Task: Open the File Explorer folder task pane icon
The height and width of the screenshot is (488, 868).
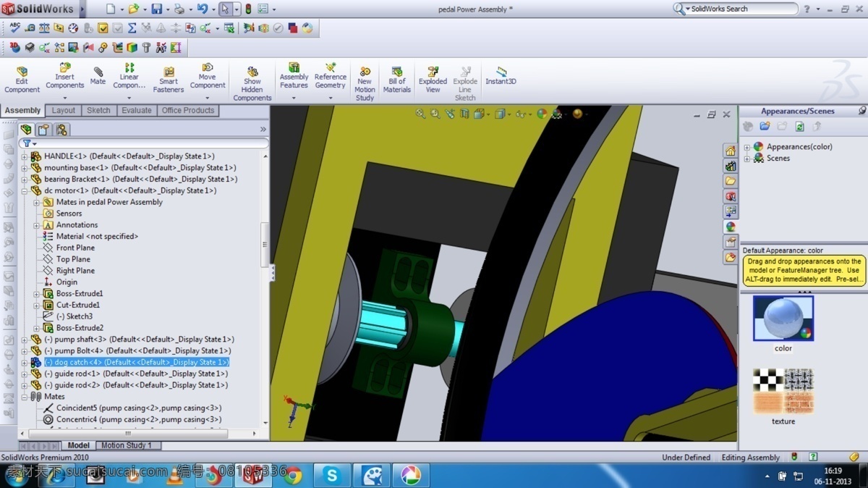Action: [731, 181]
